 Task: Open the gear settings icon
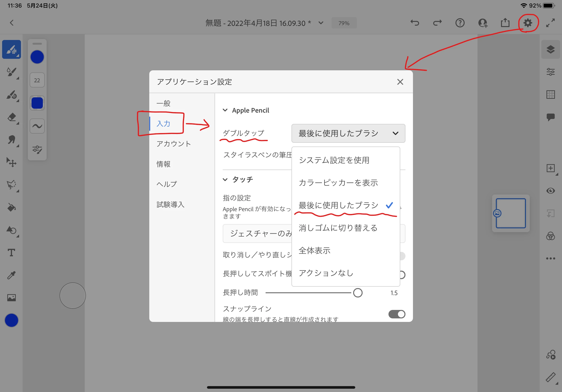528,23
